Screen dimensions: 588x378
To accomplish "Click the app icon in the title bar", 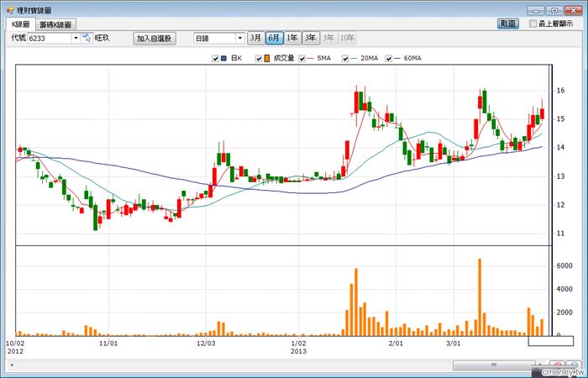I will pyautogui.click(x=8, y=8).
